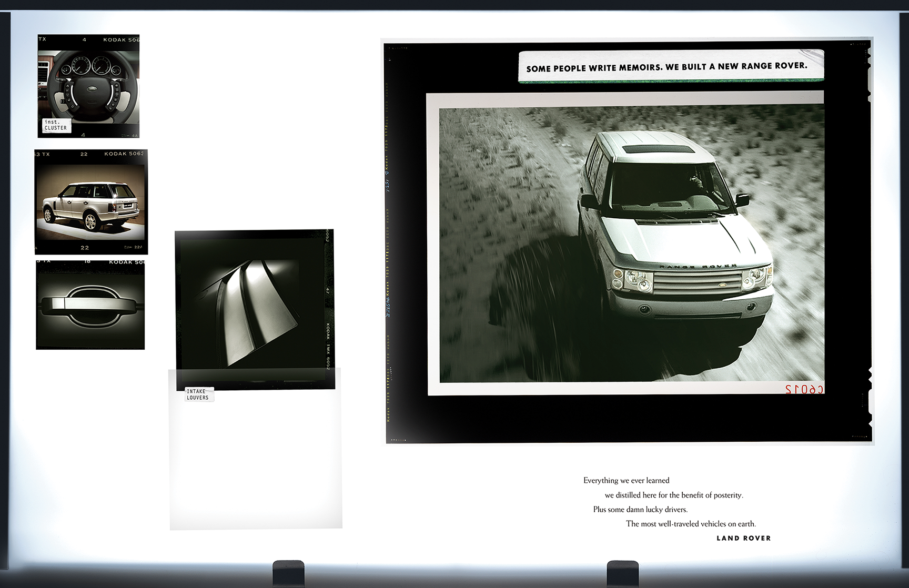
Task: Click the right lightbox clip at bottom
Action: 623,573
